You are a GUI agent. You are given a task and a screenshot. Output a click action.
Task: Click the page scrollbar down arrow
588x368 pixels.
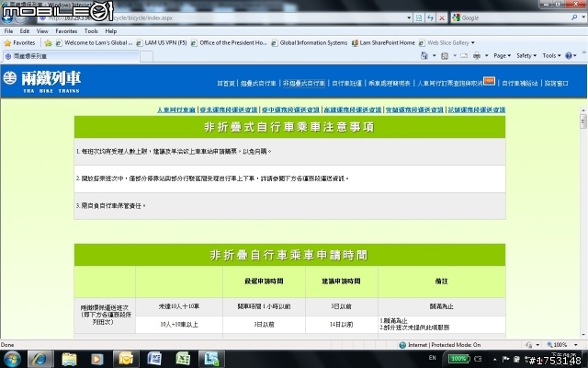pos(582,335)
